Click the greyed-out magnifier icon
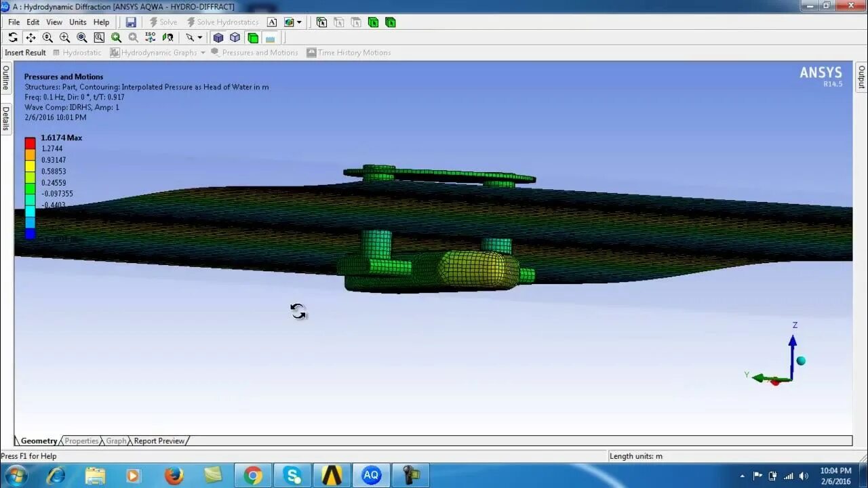 pos(134,37)
